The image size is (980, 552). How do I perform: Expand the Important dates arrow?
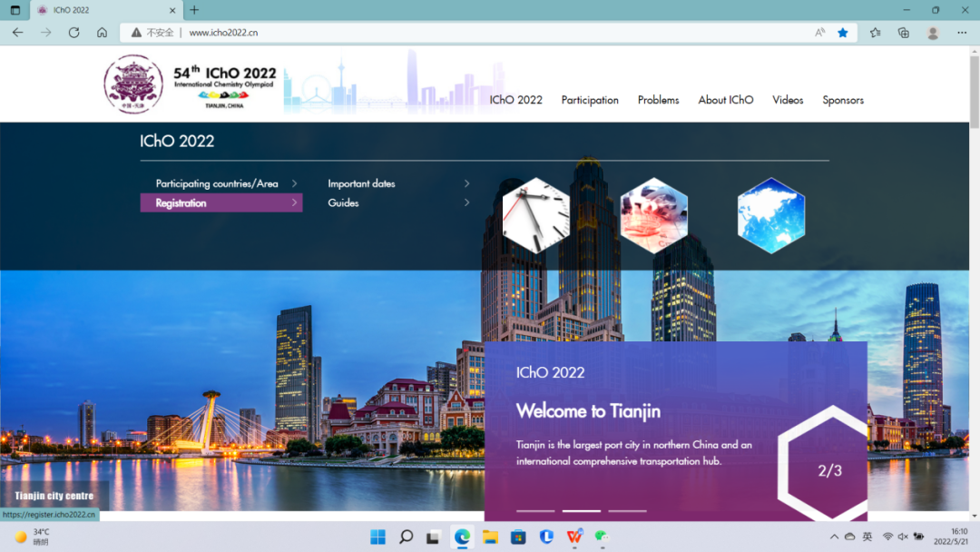pyautogui.click(x=466, y=183)
